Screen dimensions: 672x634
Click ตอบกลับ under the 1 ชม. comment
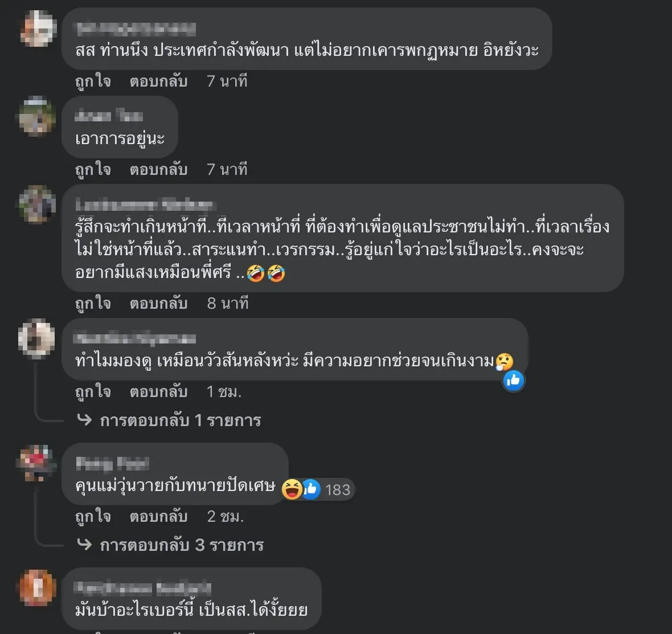(x=158, y=391)
